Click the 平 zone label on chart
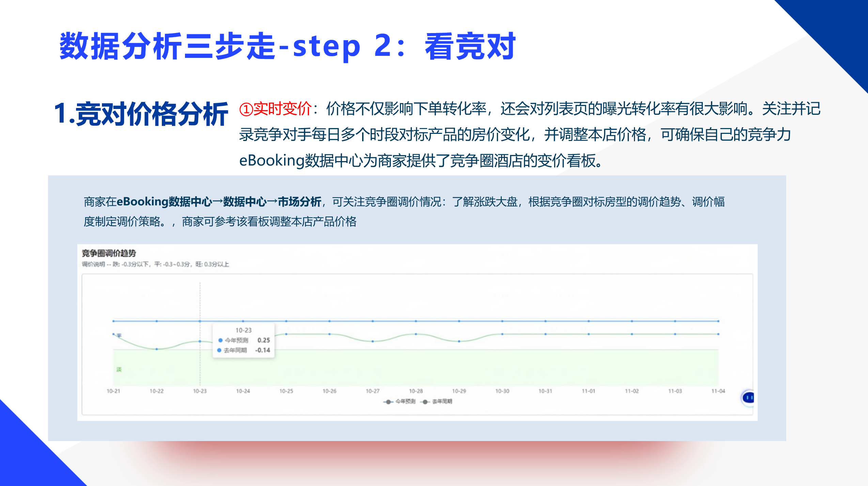Image resolution: width=868 pixels, height=486 pixels. [x=119, y=335]
